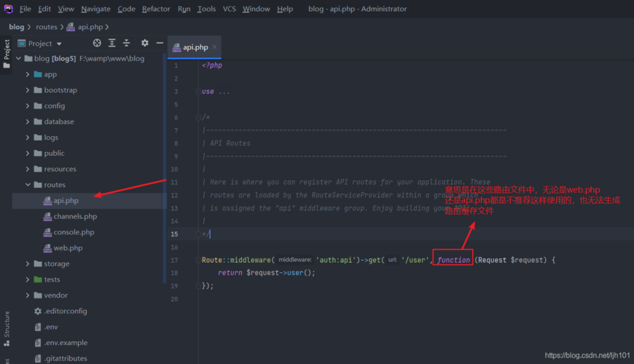Click the Expand All icon in Project panel
634x364 pixels.
coord(112,43)
